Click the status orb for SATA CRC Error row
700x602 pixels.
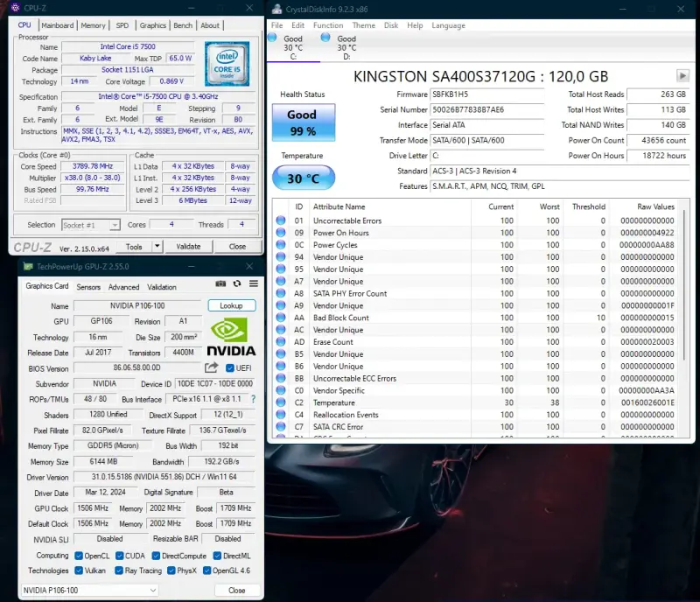point(280,426)
